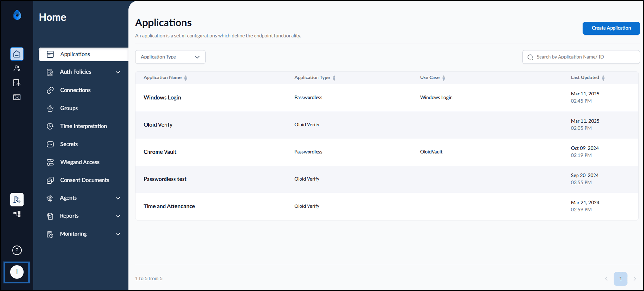This screenshot has height=291, width=644.
Task: Open the hierarchy tree icon in rail
Action: click(x=17, y=214)
